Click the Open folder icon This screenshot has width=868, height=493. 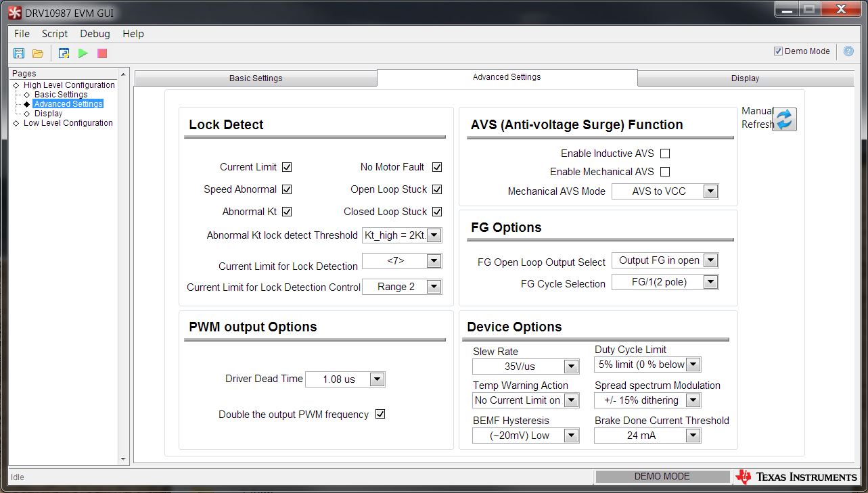point(38,53)
